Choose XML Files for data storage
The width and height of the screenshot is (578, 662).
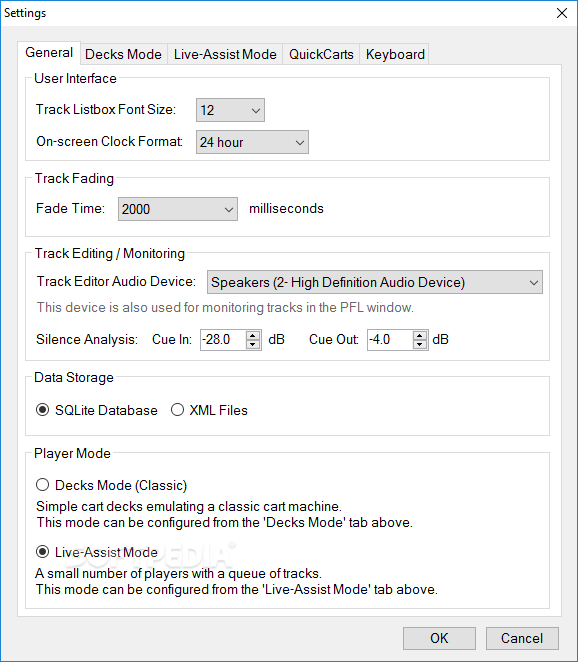click(177, 410)
